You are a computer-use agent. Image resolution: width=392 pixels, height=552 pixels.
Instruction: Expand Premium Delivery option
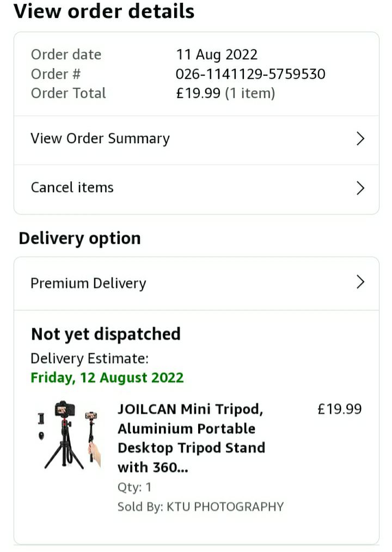[x=197, y=284]
